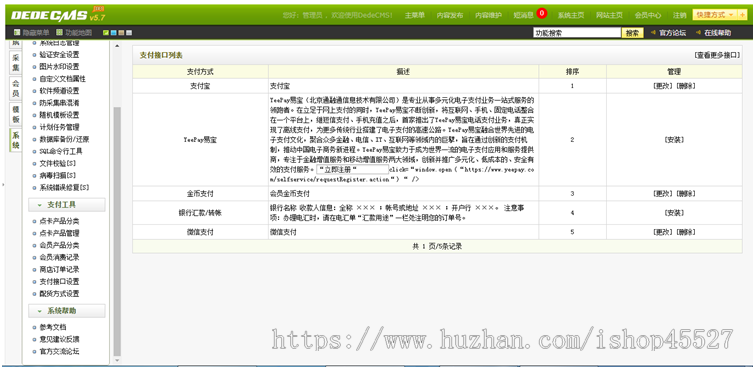This screenshot has height=369, width=755.
Task: Click the function map icon
Action: pos(59,33)
